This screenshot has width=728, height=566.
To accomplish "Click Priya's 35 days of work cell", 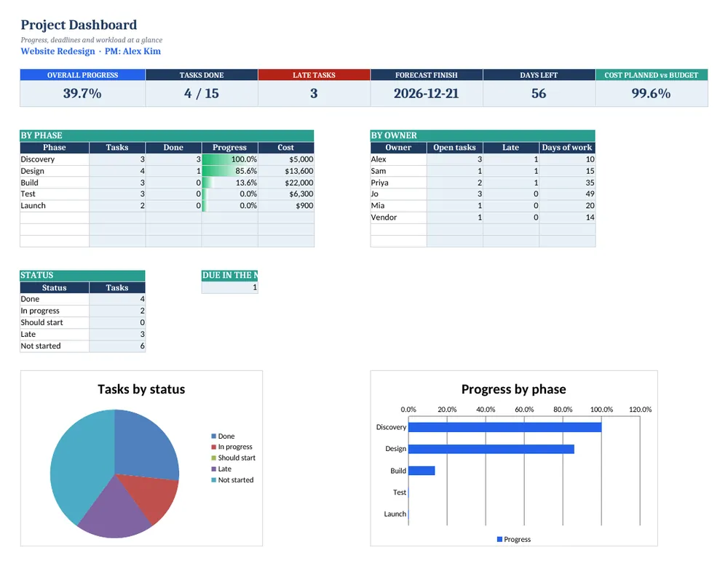I will pyautogui.click(x=567, y=183).
